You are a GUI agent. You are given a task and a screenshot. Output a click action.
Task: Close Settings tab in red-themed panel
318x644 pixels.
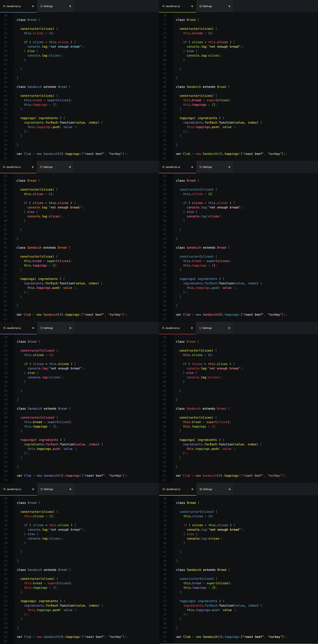pos(229,328)
